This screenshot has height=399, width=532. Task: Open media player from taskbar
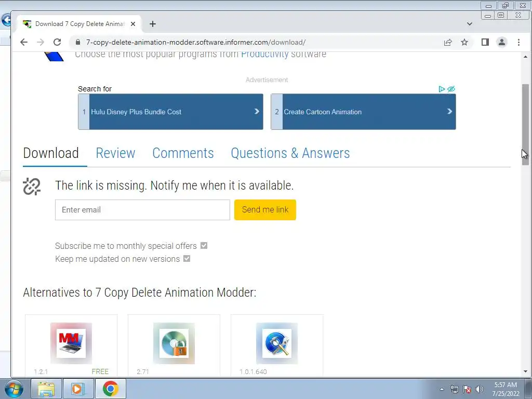point(78,389)
